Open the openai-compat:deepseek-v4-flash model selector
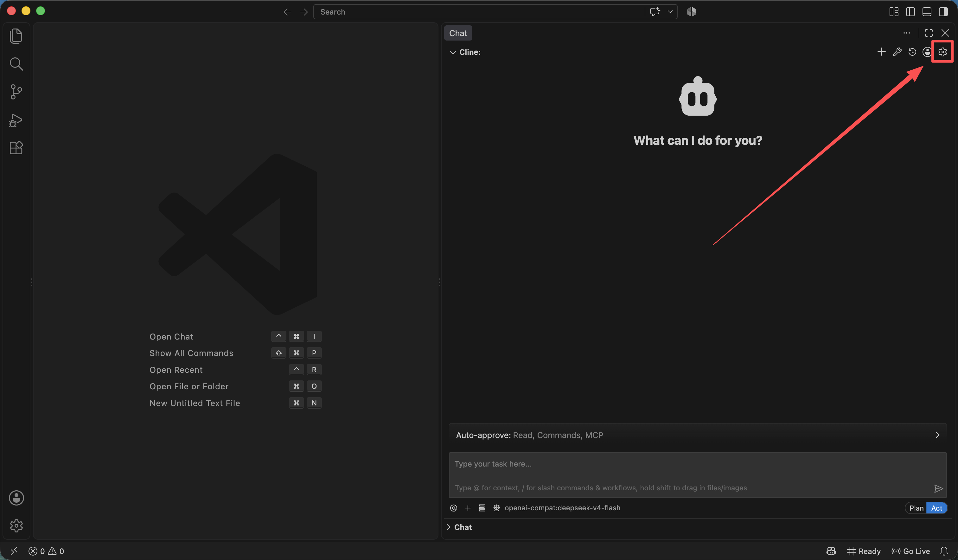The image size is (958, 560). tap(562, 508)
